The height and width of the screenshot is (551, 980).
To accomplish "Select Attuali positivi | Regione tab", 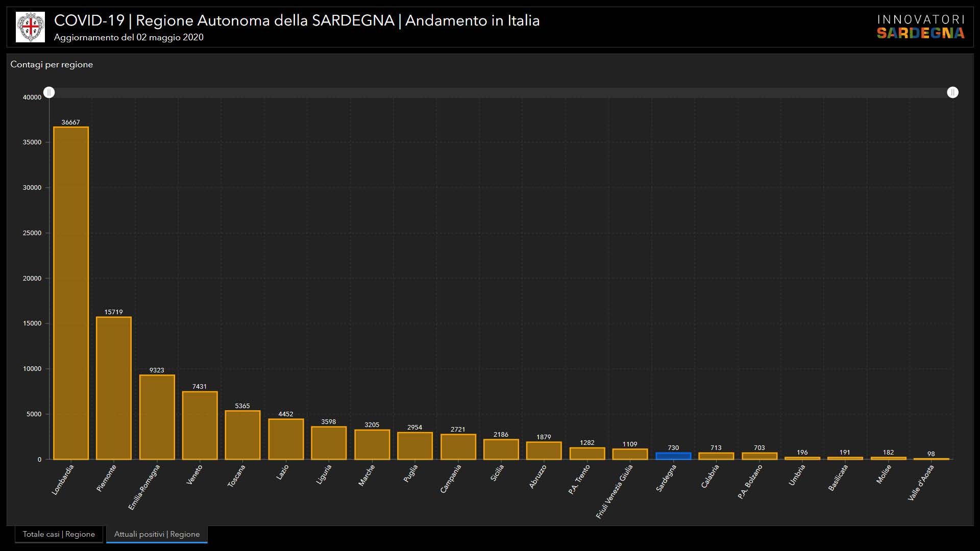I will tap(157, 534).
